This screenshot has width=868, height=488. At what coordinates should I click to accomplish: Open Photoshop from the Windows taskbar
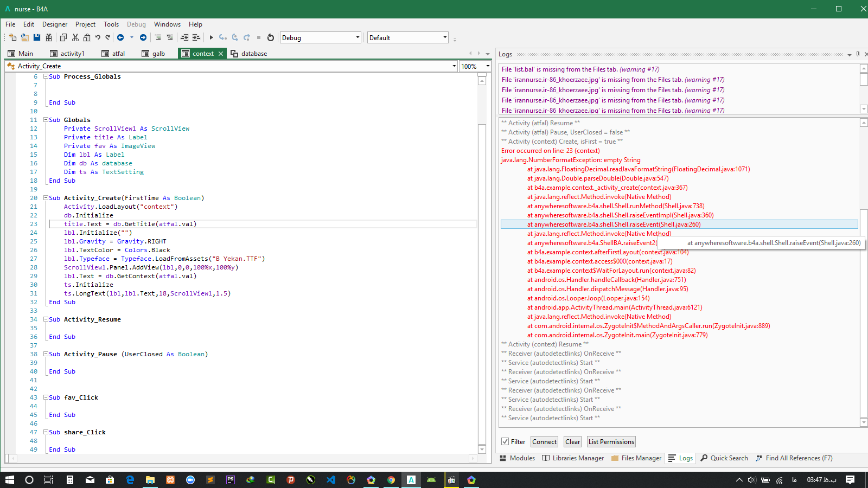click(231, 480)
